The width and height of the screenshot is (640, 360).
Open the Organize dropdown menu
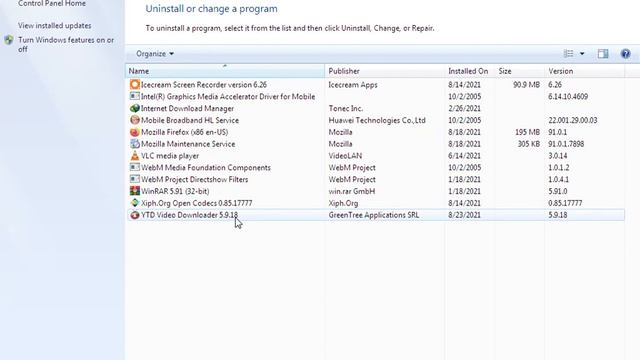tap(155, 53)
